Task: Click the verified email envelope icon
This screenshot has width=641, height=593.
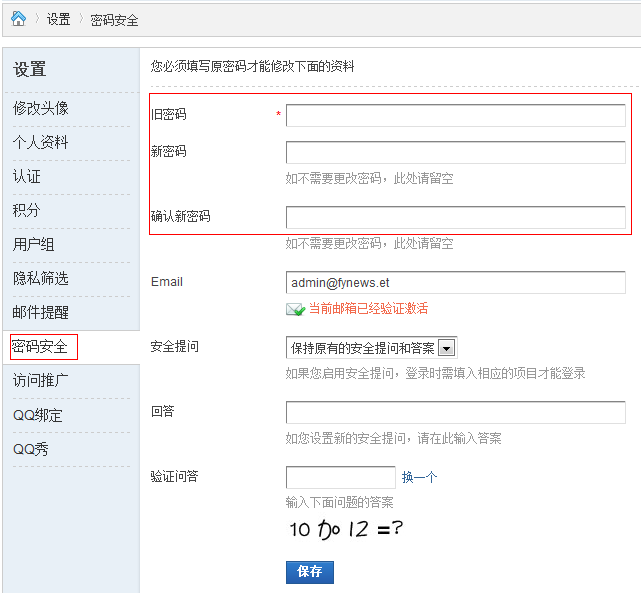Action: 296,309
